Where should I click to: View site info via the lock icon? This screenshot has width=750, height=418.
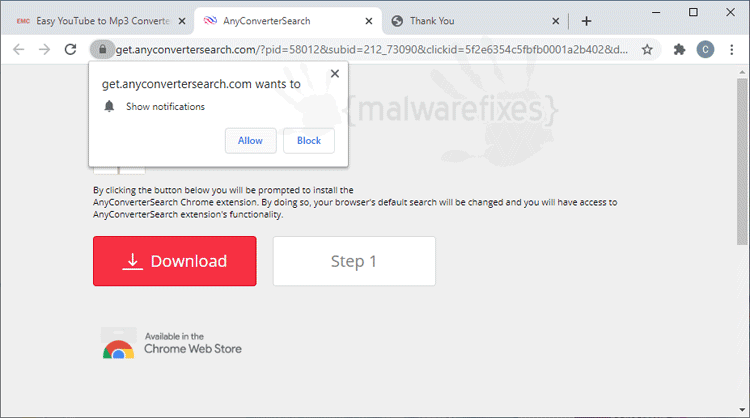(102, 49)
